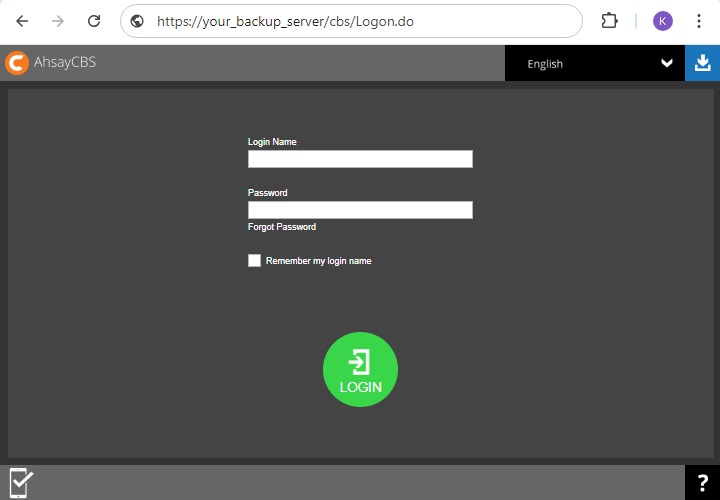Click the browser back arrow
The width and height of the screenshot is (720, 500).
tap(22, 21)
